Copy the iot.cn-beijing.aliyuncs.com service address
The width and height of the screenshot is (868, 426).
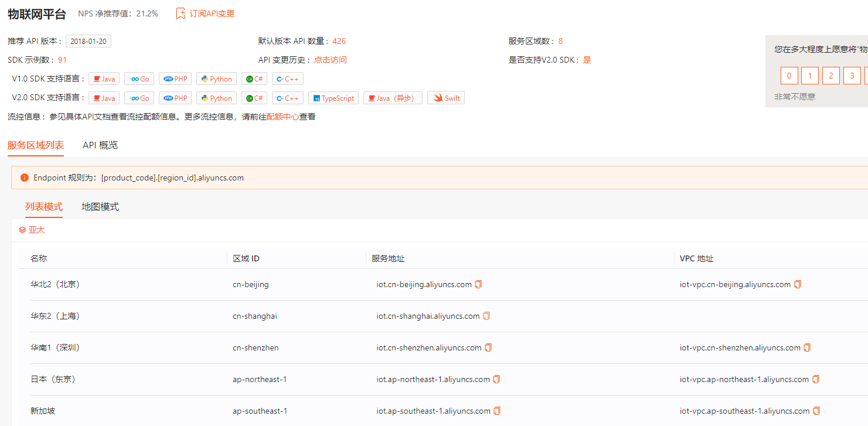(478, 284)
